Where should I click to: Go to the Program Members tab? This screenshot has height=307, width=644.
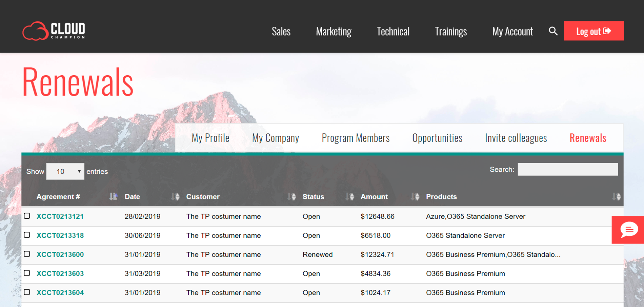tap(355, 138)
